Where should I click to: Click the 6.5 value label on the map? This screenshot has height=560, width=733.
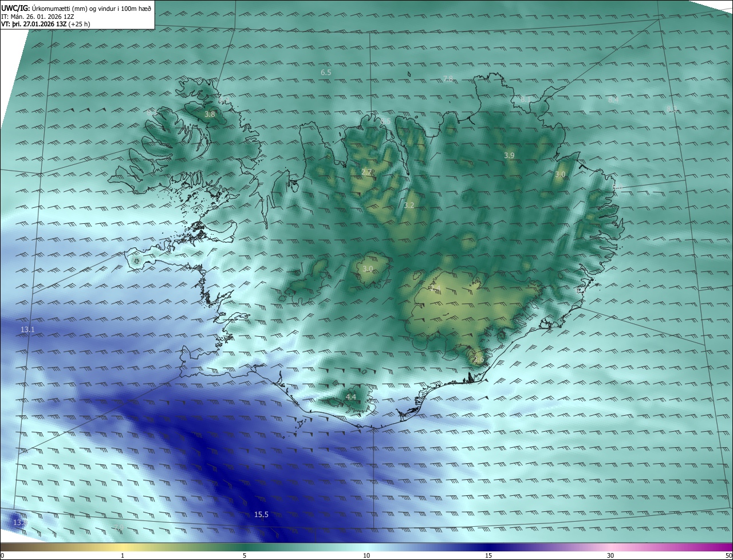click(326, 73)
